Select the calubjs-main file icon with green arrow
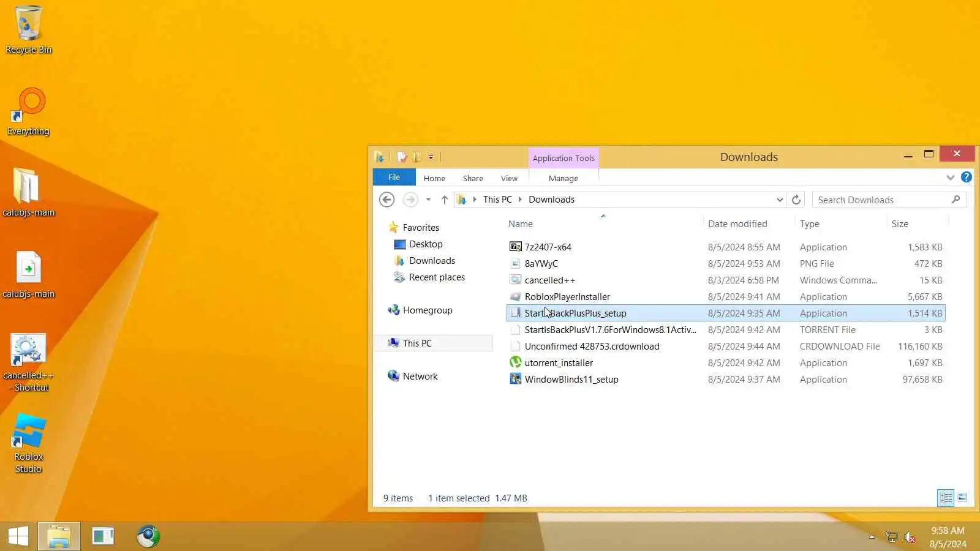This screenshot has height=551, width=980. tap(28, 274)
